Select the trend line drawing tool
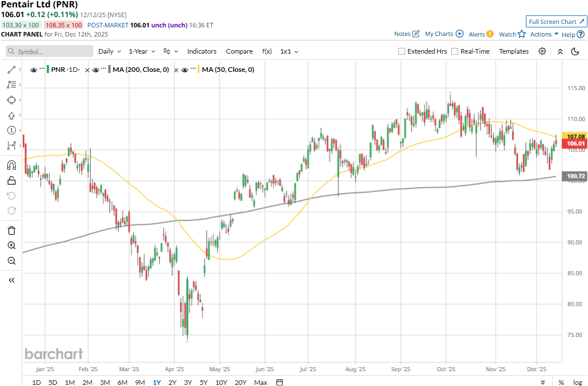Image resolution: width=588 pixels, height=386 pixels. point(11,70)
